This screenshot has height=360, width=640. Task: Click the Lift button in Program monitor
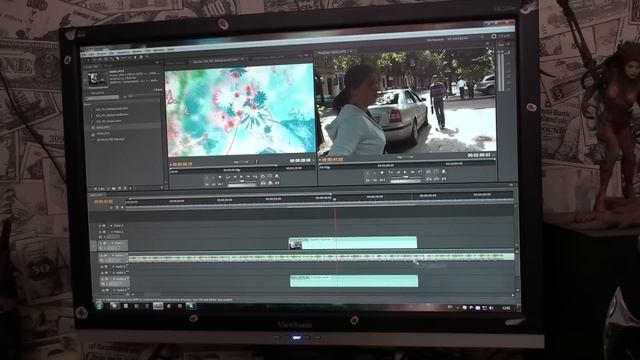[429, 179]
